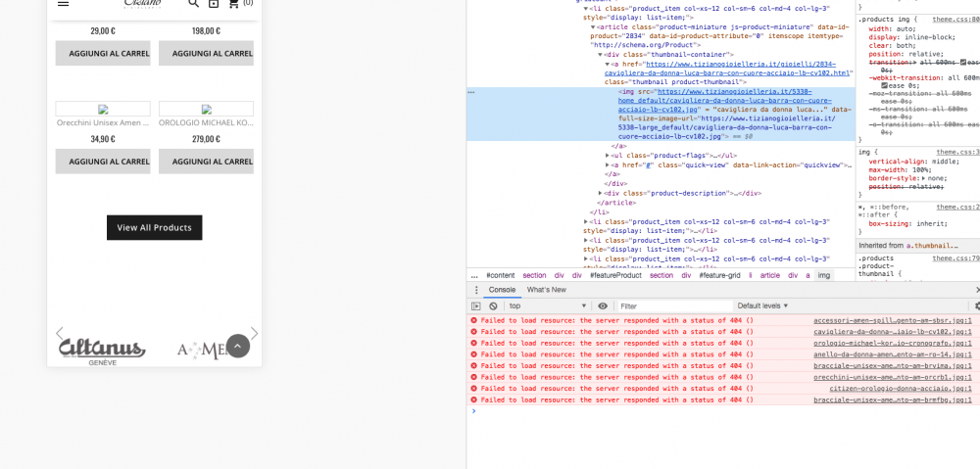Create a live expression with the eye icon
The width and height of the screenshot is (980, 469).
(603, 306)
